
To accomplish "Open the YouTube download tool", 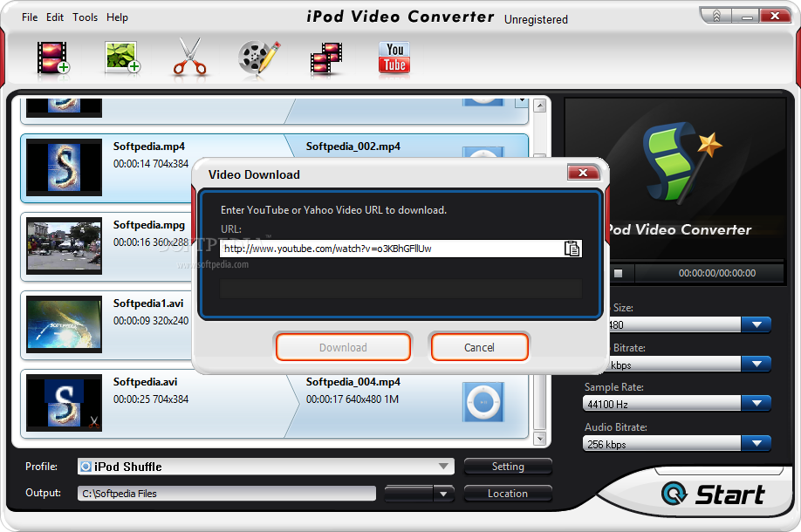I will 394,58.
